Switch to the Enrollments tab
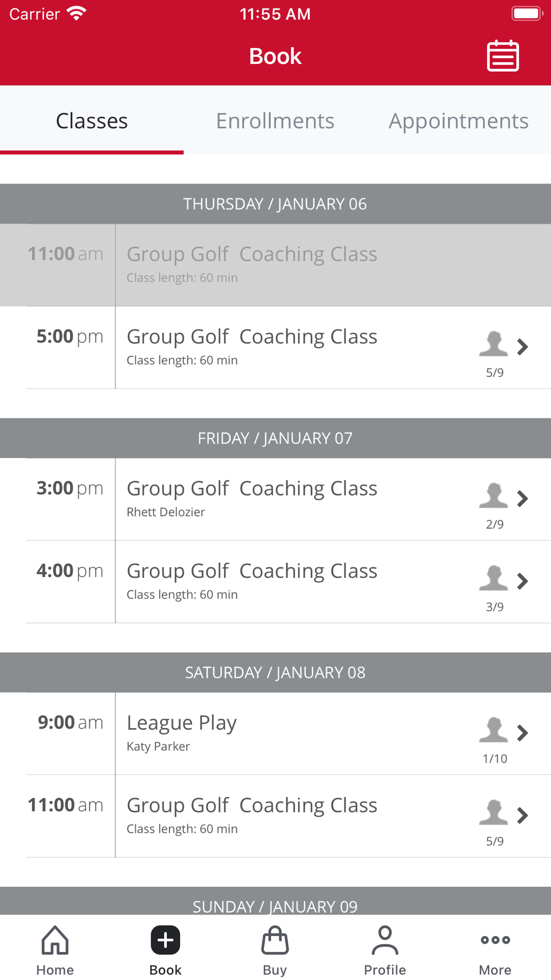551x980 pixels. tap(275, 121)
